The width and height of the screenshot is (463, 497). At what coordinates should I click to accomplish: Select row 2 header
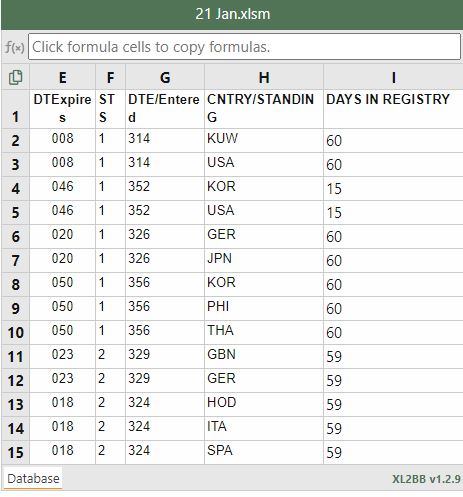(15, 141)
